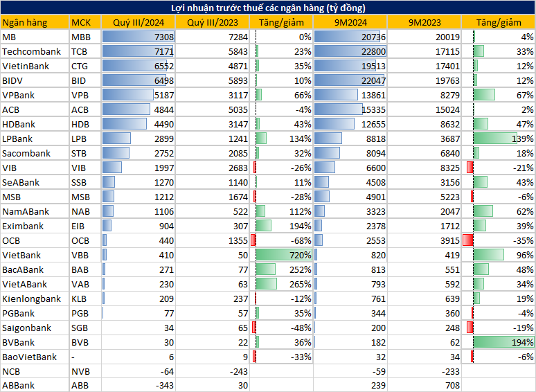
Task: Select the Q3/2024 value -343 for ABBank
Action: coord(139,385)
